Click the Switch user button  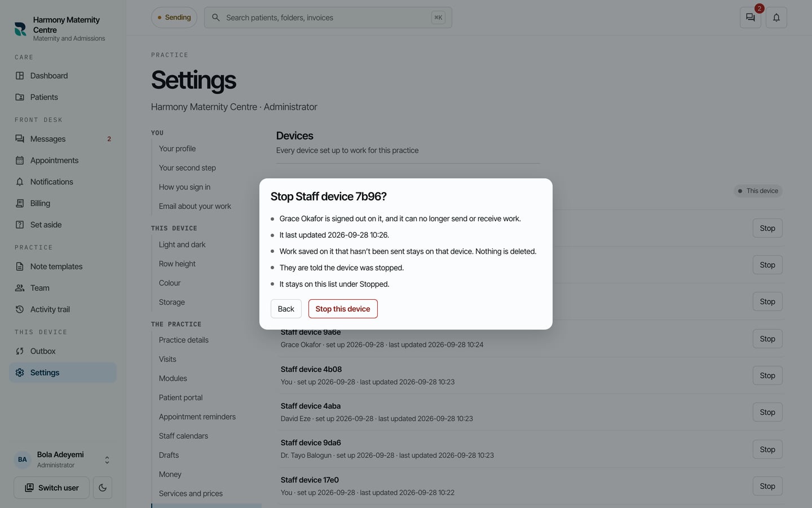(x=51, y=488)
